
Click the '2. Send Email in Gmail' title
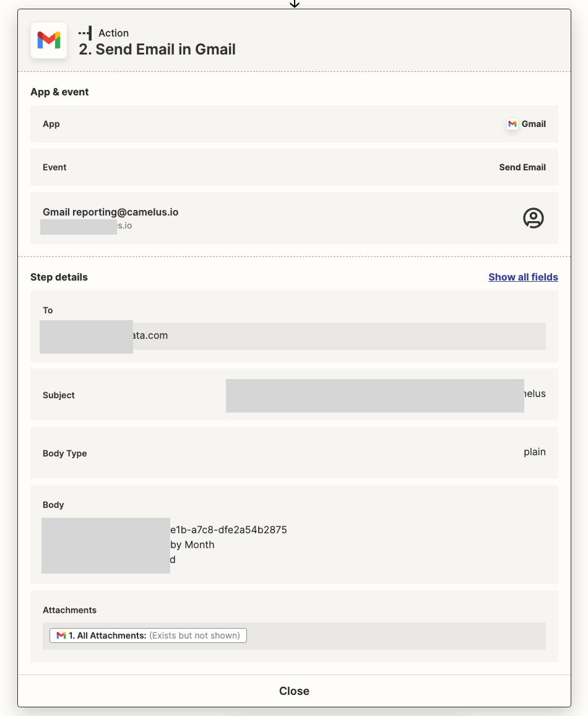pyautogui.click(x=157, y=50)
